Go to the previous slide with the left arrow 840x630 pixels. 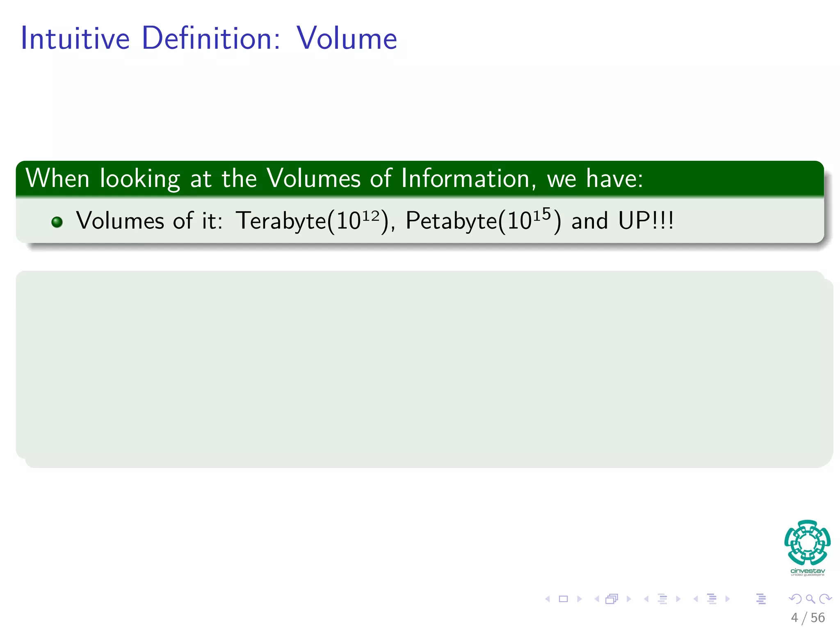548,599
